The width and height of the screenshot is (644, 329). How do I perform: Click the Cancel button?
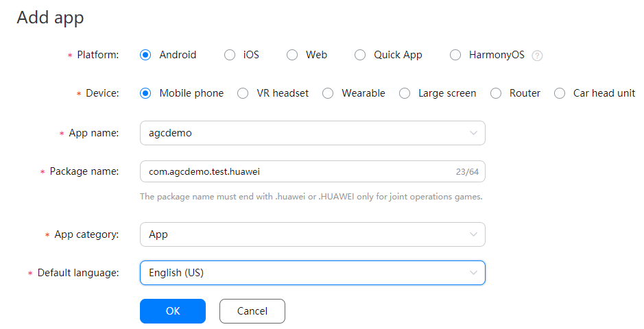click(252, 311)
